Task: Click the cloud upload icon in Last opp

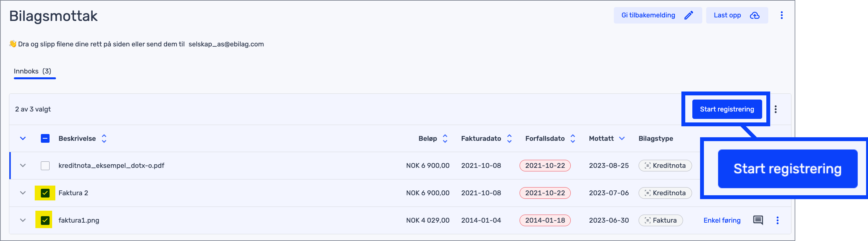Action: [x=754, y=15]
